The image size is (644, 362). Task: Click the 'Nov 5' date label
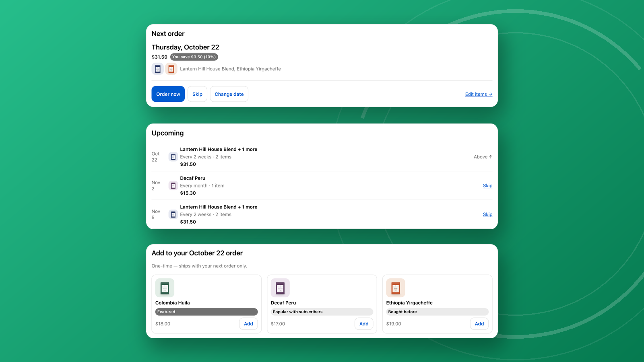(156, 214)
